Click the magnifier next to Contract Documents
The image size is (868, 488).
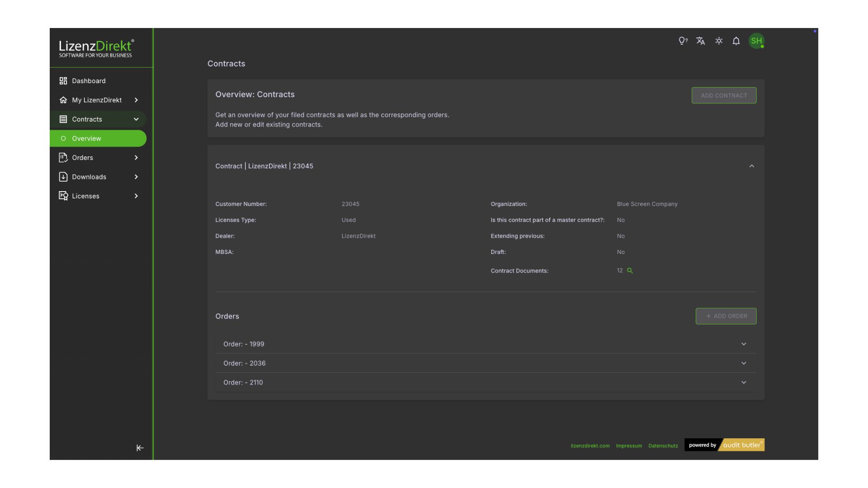tap(630, 271)
